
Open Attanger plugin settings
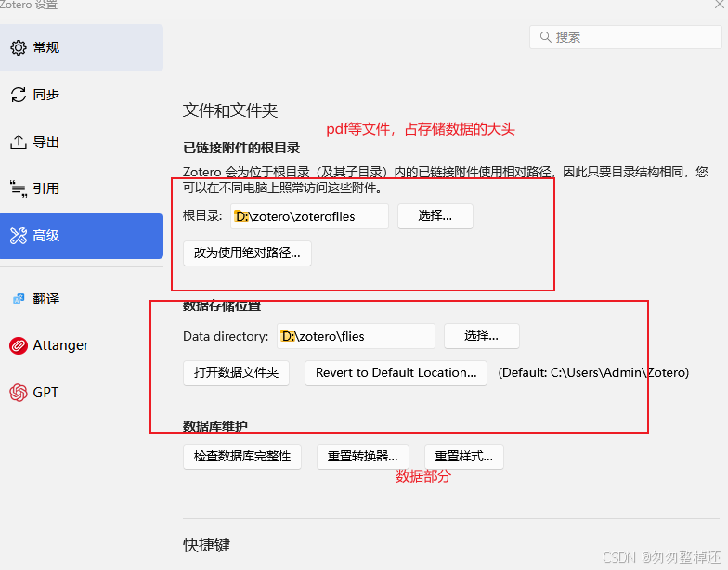[82, 345]
